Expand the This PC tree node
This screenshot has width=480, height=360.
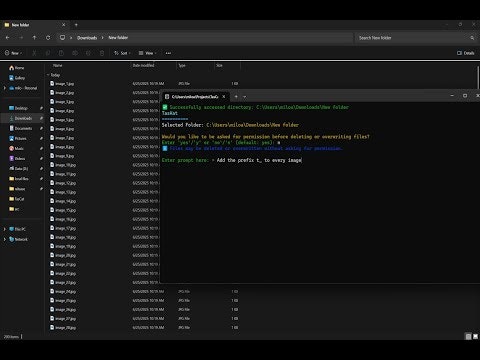coord(5,229)
